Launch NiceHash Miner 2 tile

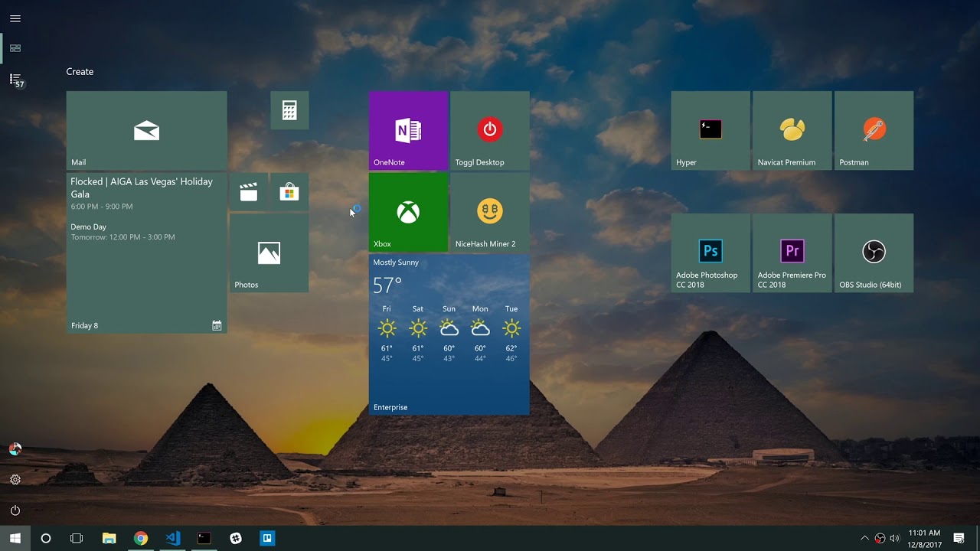point(490,212)
